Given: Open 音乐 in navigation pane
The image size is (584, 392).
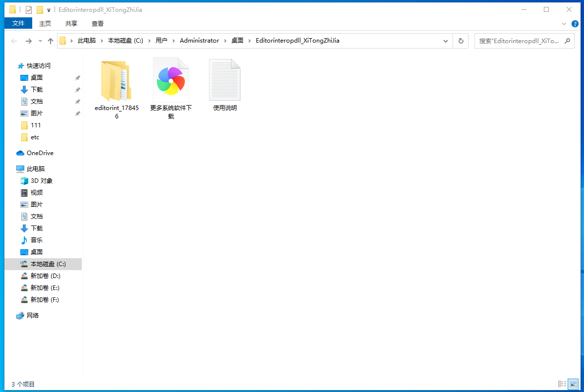Looking at the screenshot, I should click(37, 240).
